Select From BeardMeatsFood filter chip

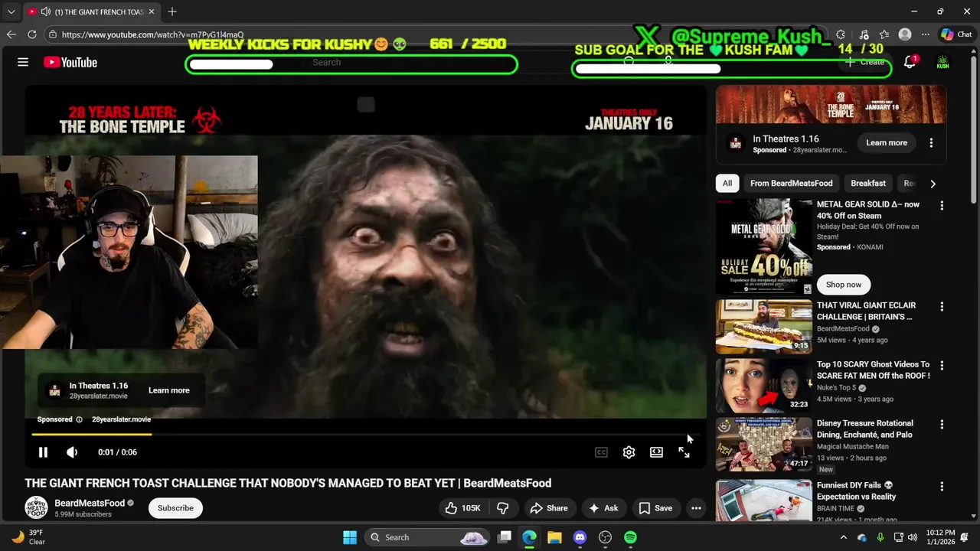(x=791, y=184)
